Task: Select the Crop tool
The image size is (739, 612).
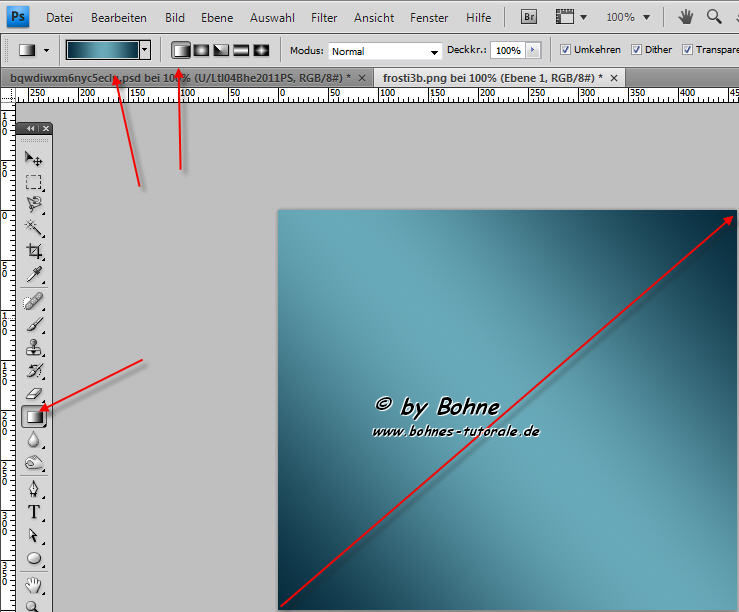Action: [x=34, y=251]
